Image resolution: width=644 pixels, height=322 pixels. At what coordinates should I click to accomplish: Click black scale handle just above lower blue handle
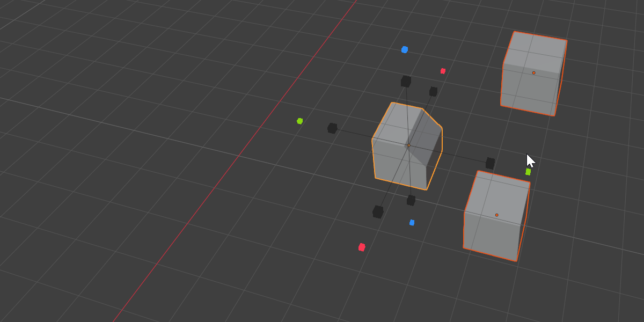[x=411, y=201]
